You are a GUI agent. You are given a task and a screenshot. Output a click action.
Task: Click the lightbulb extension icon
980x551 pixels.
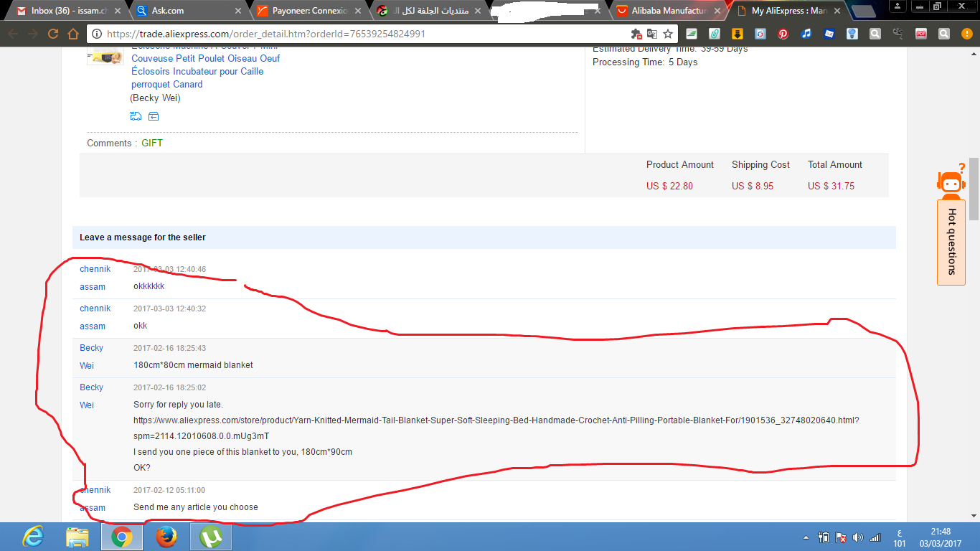pos(852,34)
